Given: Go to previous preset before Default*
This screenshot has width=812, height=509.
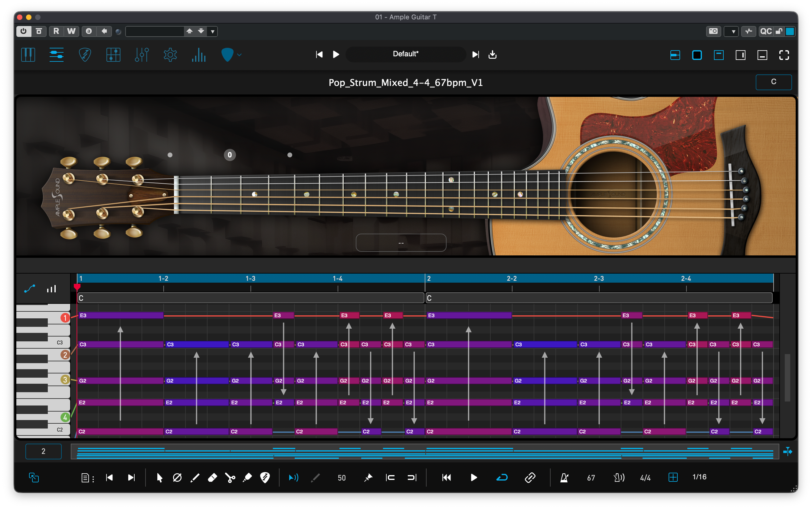Looking at the screenshot, I should [x=319, y=54].
